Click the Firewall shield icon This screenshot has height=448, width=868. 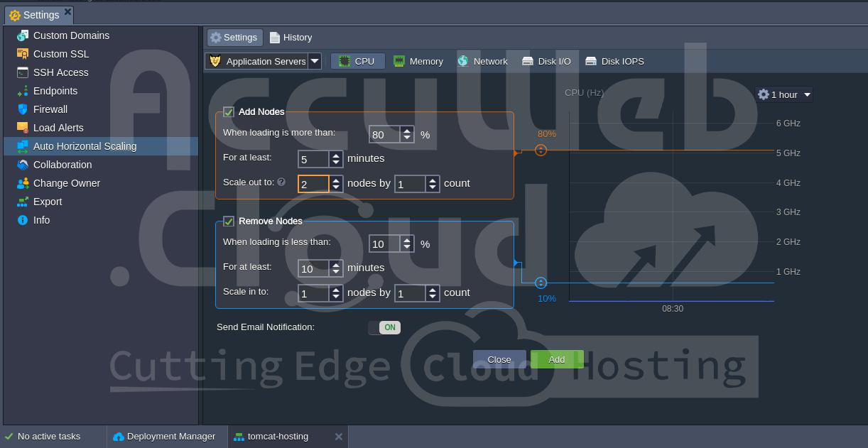point(22,109)
